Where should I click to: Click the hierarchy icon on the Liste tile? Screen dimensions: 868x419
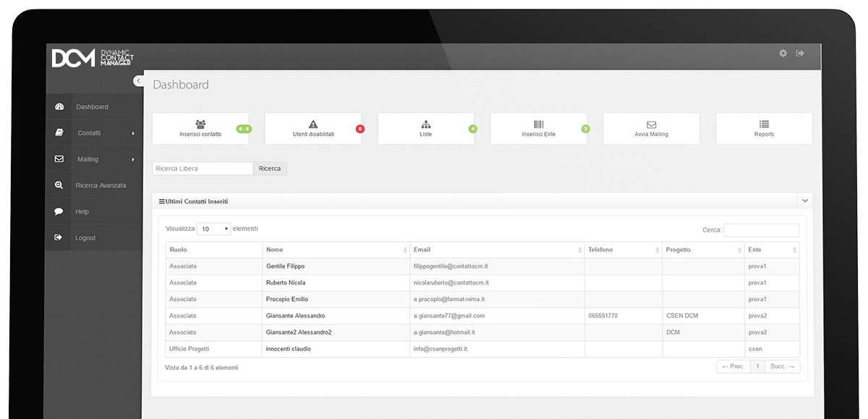[425, 124]
